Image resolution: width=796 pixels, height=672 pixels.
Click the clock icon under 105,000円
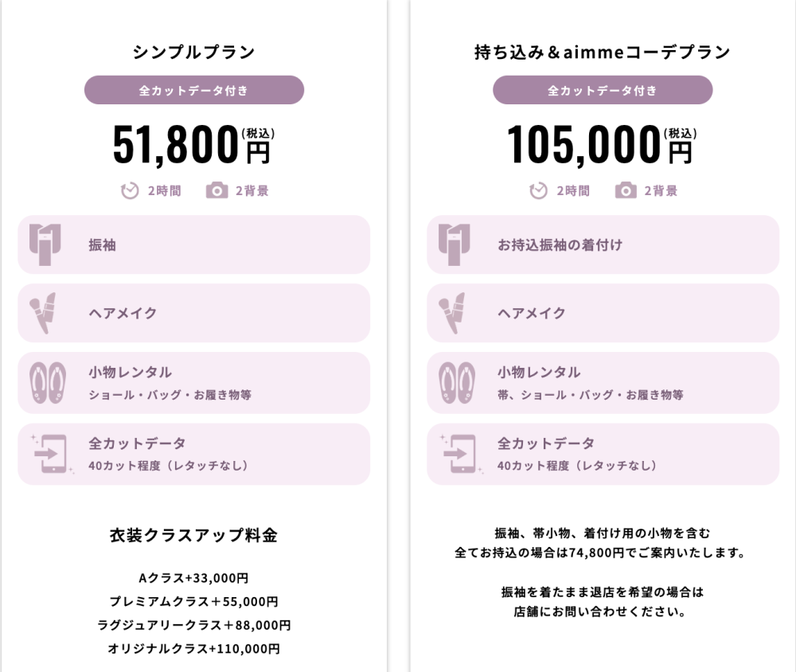coord(539,191)
